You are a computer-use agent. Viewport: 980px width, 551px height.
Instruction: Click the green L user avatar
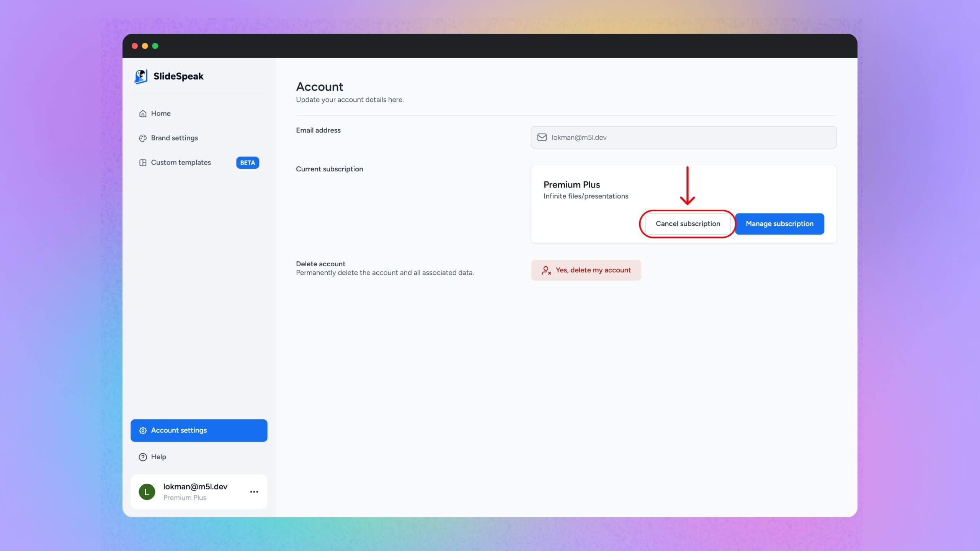pos(147,492)
